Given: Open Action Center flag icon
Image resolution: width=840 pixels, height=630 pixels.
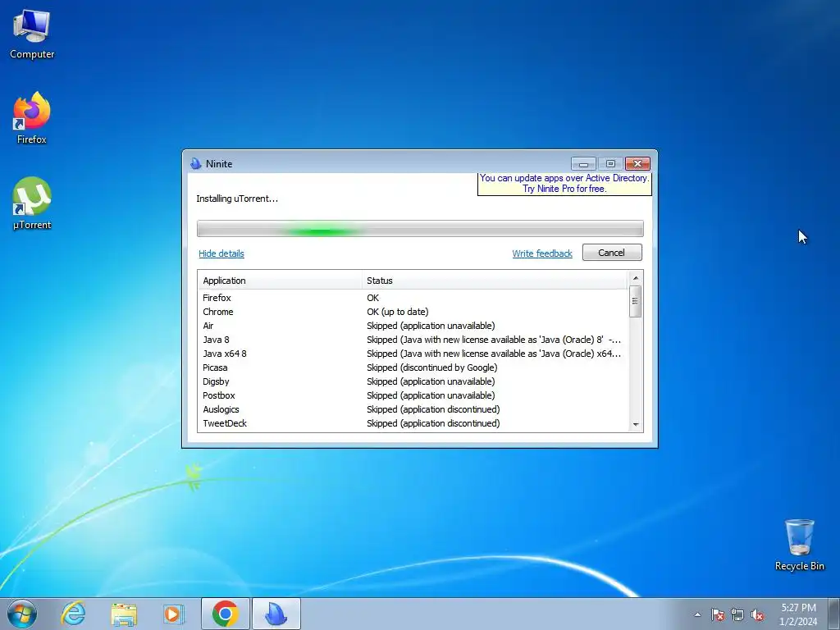Looking at the screenshot, I should tap(717, 614).
